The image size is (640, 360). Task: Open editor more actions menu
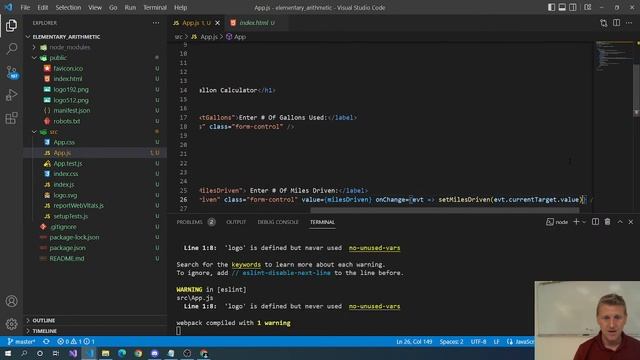coord(629,23)
